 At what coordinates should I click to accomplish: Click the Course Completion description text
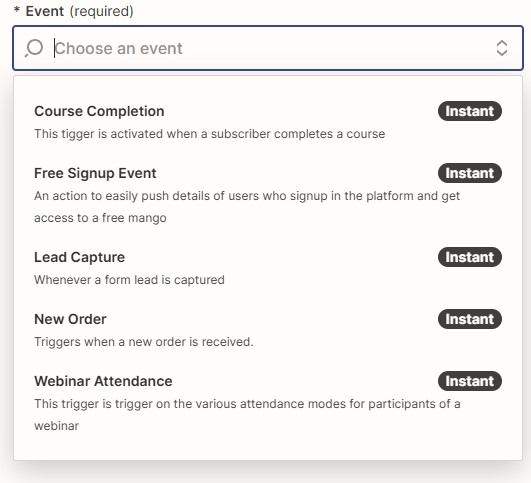click(x=210, y=134)
